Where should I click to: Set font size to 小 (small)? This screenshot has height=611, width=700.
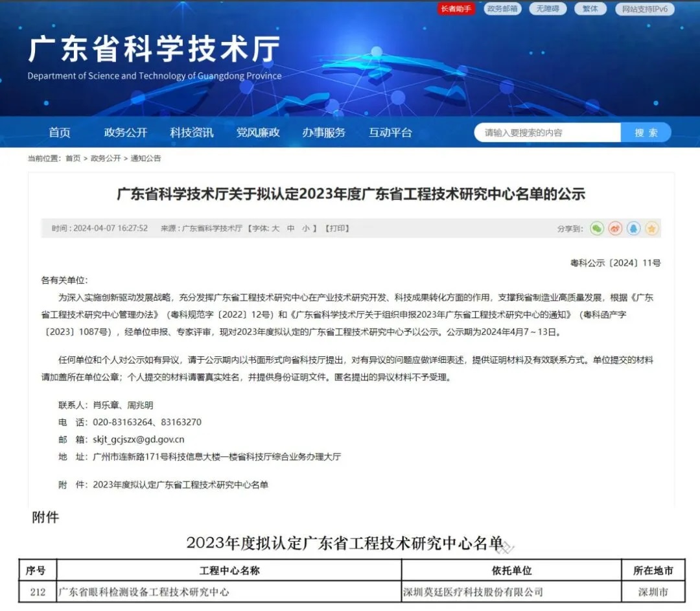coord(306,229)
